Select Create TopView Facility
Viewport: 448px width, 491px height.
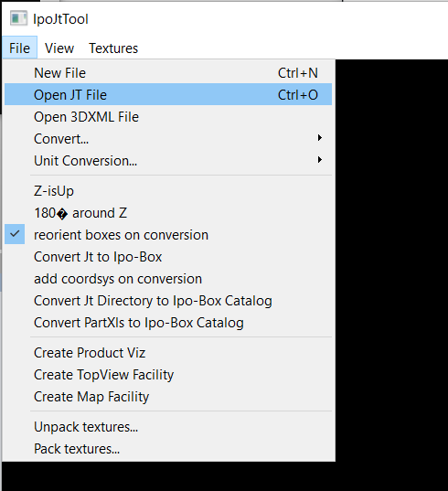pos(168,375)
